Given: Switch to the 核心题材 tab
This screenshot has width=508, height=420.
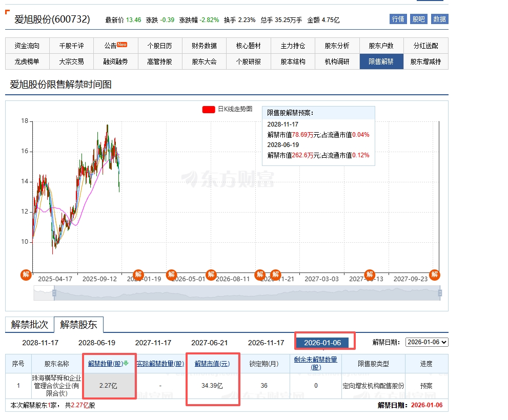Looking at the screenshot, I should coord(249,46).
